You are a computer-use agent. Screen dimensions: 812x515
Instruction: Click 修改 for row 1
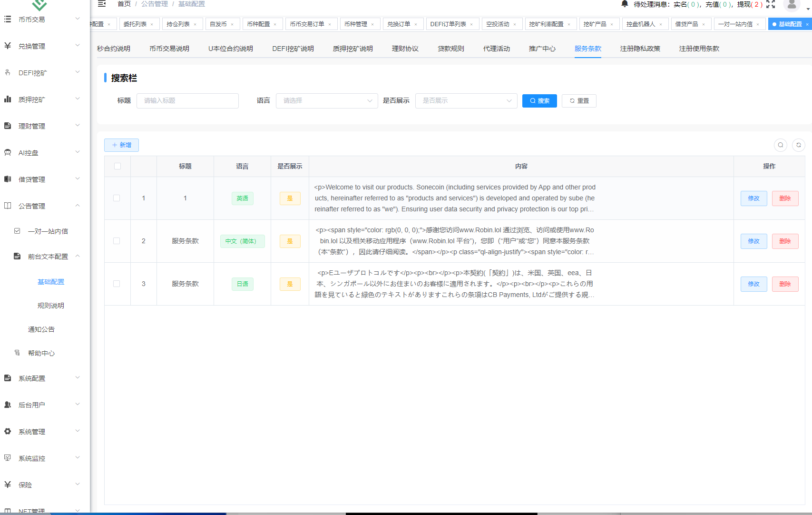(x=753, y=198)
